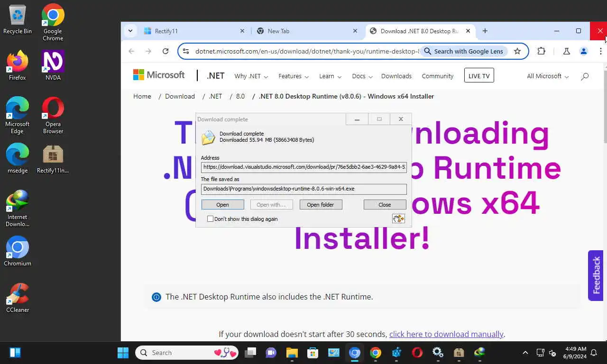The image size is (607, 364).
Task: Open Microsoft Store from the taskbar
Action: [313, 353]
